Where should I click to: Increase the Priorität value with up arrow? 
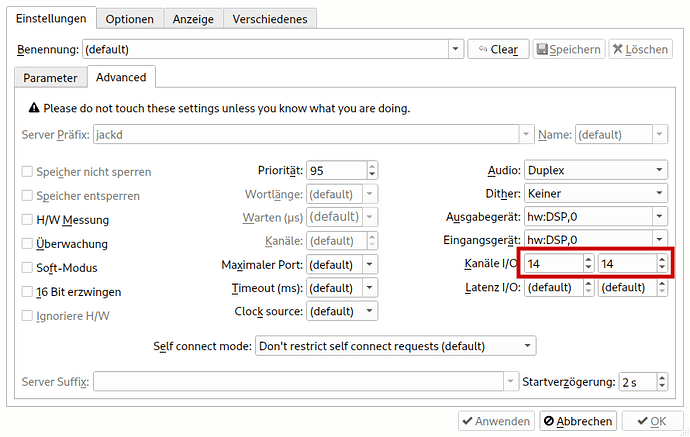(x=372, y=166)
